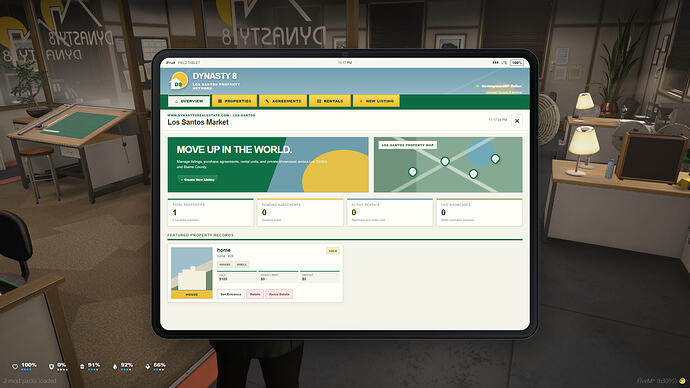This screenshot has height=388, width=690.
Task: Click the HUD icon beside 66%
Action: pos(148,366)
